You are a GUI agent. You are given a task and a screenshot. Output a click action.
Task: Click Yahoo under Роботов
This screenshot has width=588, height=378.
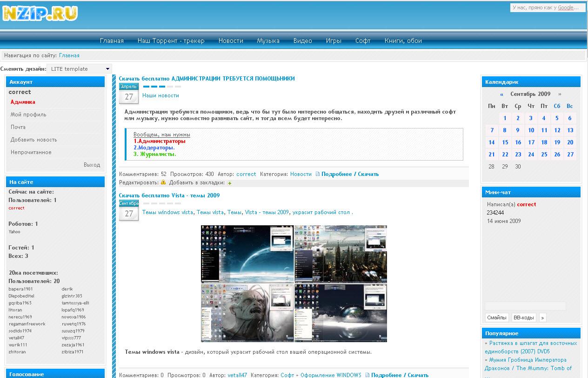click(14, 232)
